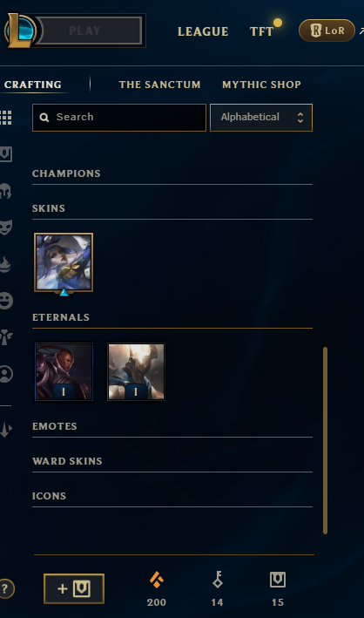Select the all-items grid filter icon
Screen dimensions: 364x618
point(5,118)
